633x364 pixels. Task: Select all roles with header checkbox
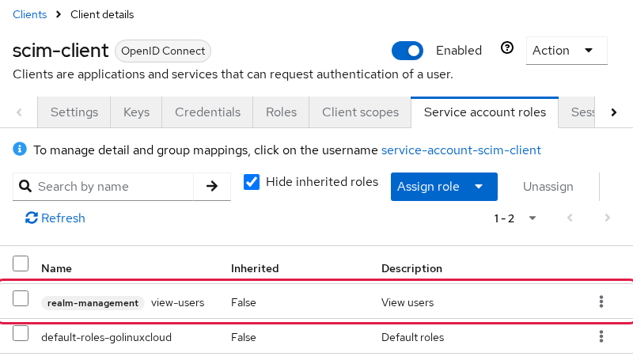[x=21, y=264]
